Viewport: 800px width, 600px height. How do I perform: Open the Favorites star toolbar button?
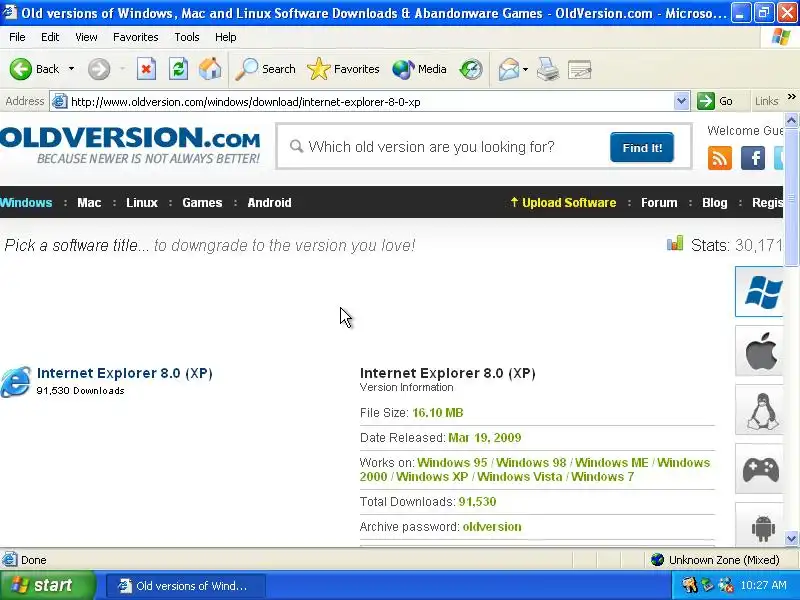pyautogui.click(x=343, y=69)
